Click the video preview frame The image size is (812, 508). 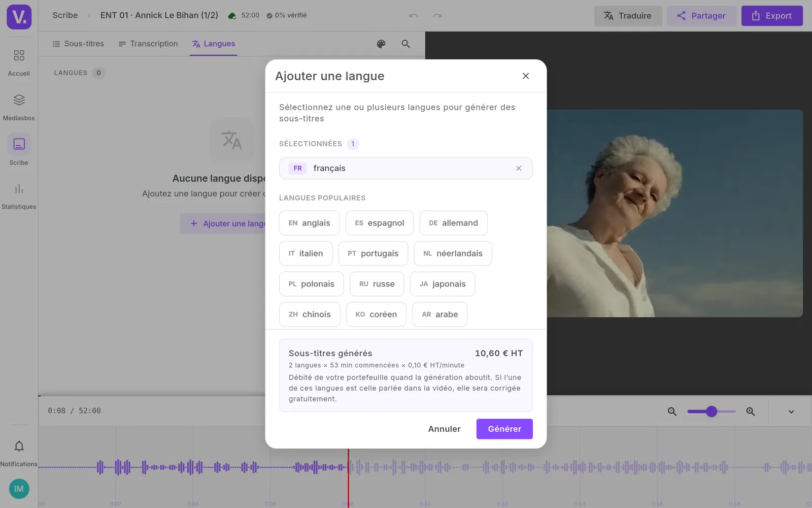(674, 213)
